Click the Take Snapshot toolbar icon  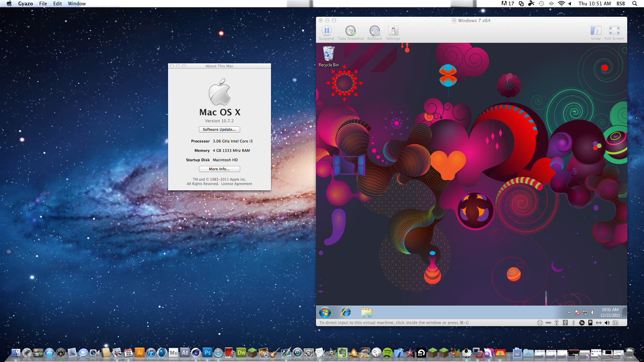[351, 31]
